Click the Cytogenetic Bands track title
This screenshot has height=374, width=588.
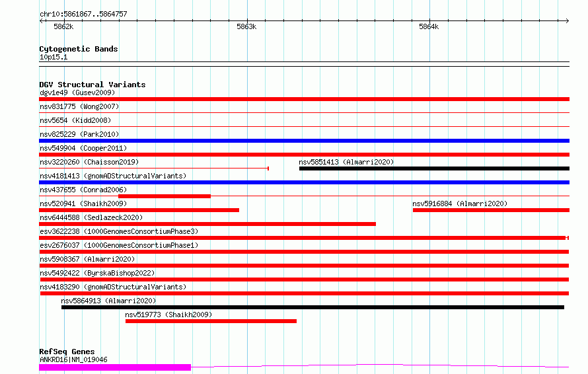pyautogui.click(x=79, y=49)
